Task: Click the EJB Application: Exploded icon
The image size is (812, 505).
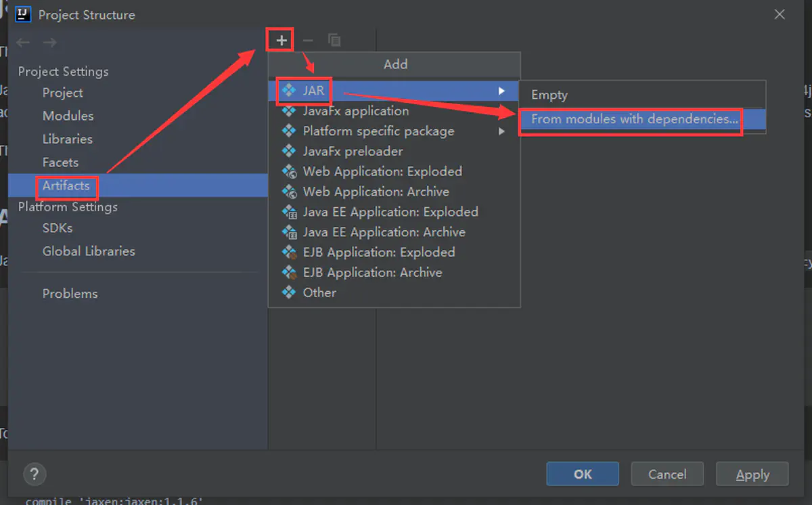Action: click(290, 252)
